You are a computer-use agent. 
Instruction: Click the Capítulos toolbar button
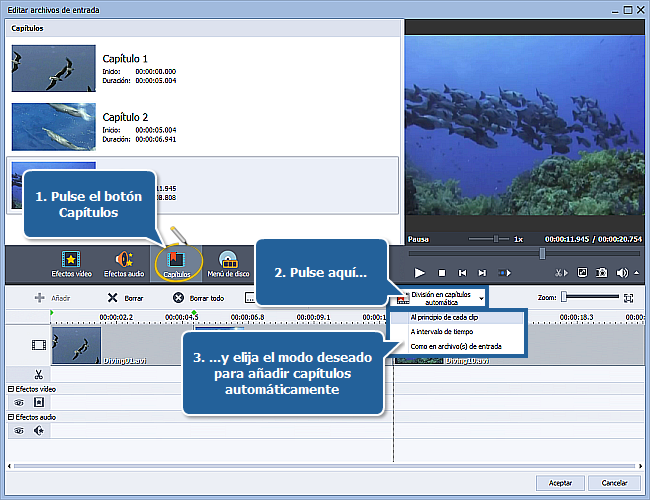click(177, 264)
